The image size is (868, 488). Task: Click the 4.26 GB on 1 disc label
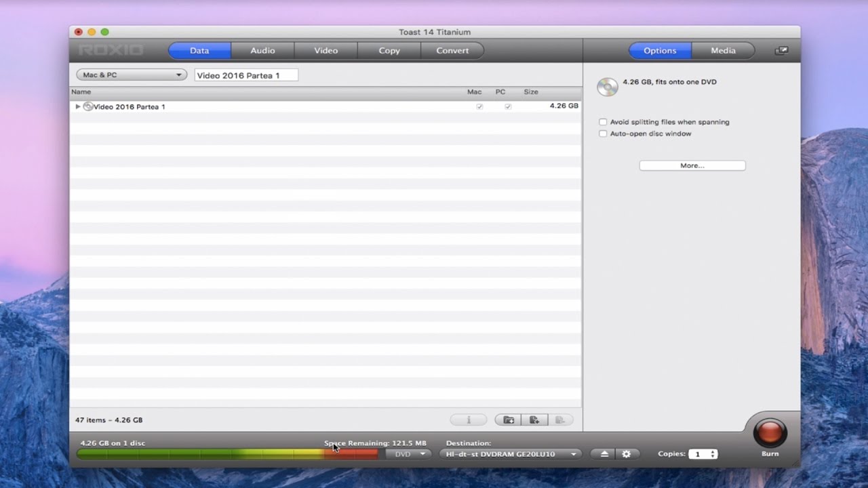coord(113,443)
